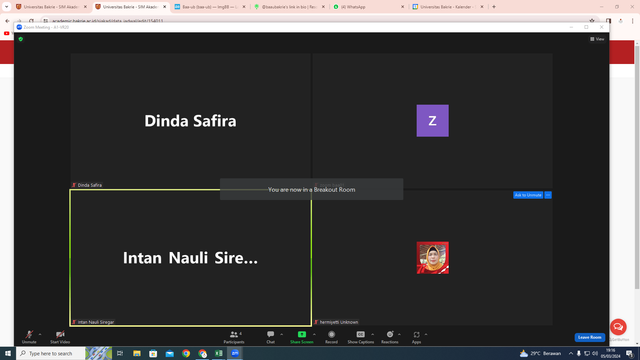This screenshot has height=360, width=640.
Task: Open the taskbar volume icon
Action: pos(595,353)
